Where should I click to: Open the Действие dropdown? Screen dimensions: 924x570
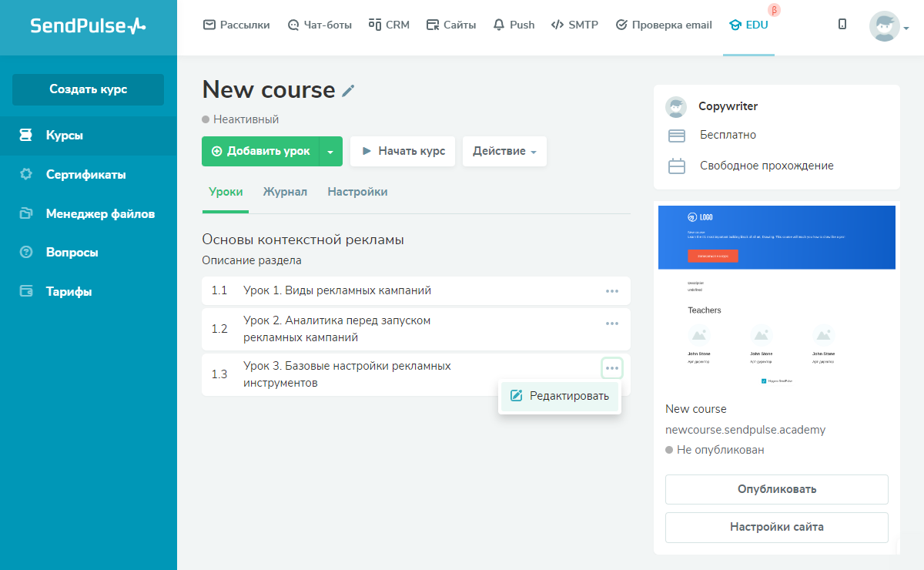click(x=504, y=151)
